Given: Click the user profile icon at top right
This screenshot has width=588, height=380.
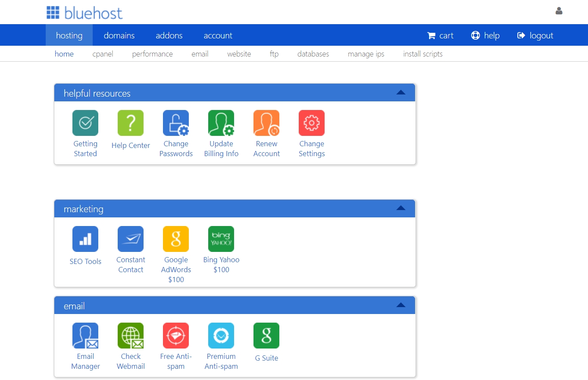Looking at the screenshot, I should 559,11.
